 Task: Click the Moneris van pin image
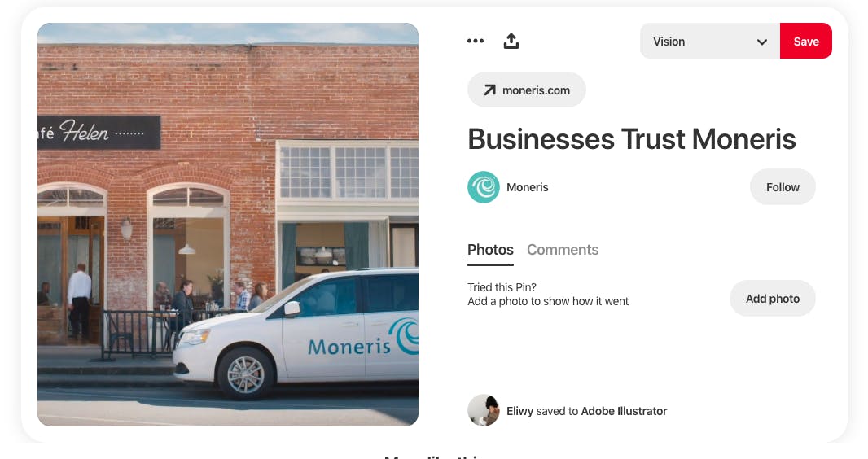[227, 225]
